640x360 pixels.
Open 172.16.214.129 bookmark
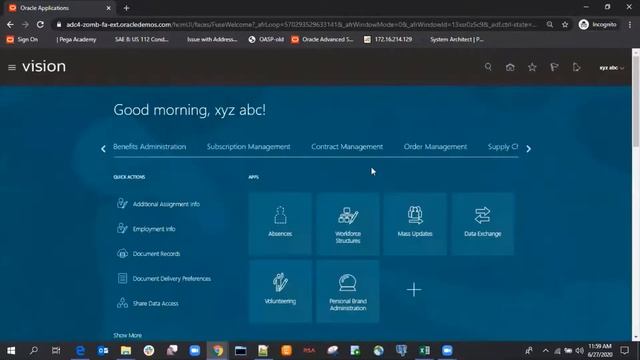click(x=388, y=39)
